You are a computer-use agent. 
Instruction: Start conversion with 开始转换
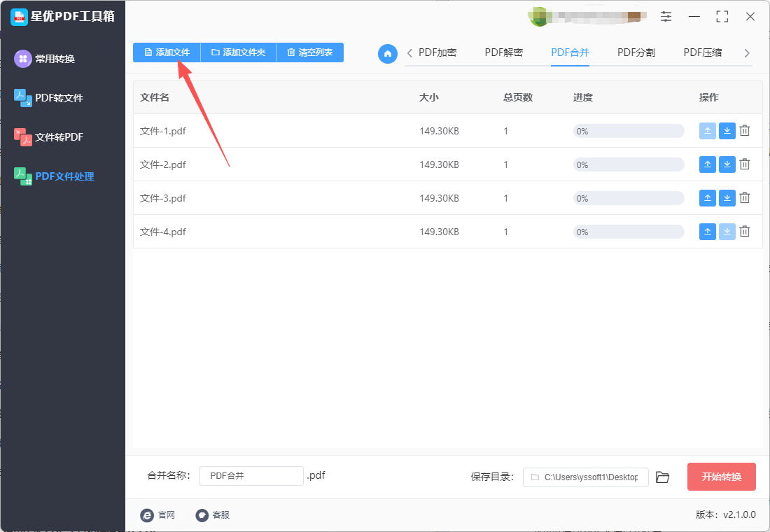pyautogui.click(x=722, y=477)
